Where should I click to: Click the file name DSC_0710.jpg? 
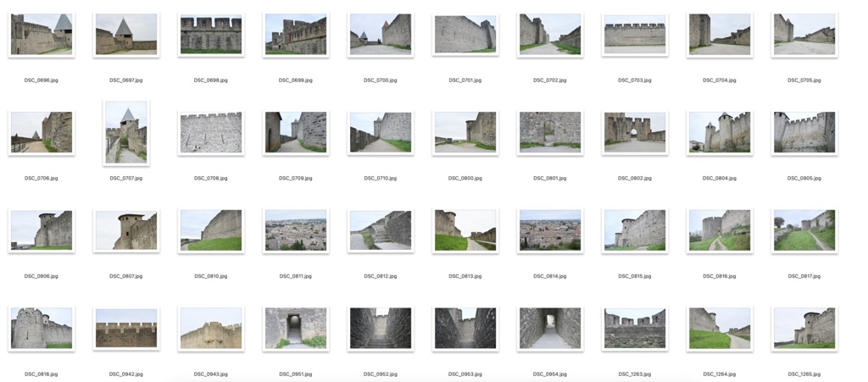[x=381, y=178]
